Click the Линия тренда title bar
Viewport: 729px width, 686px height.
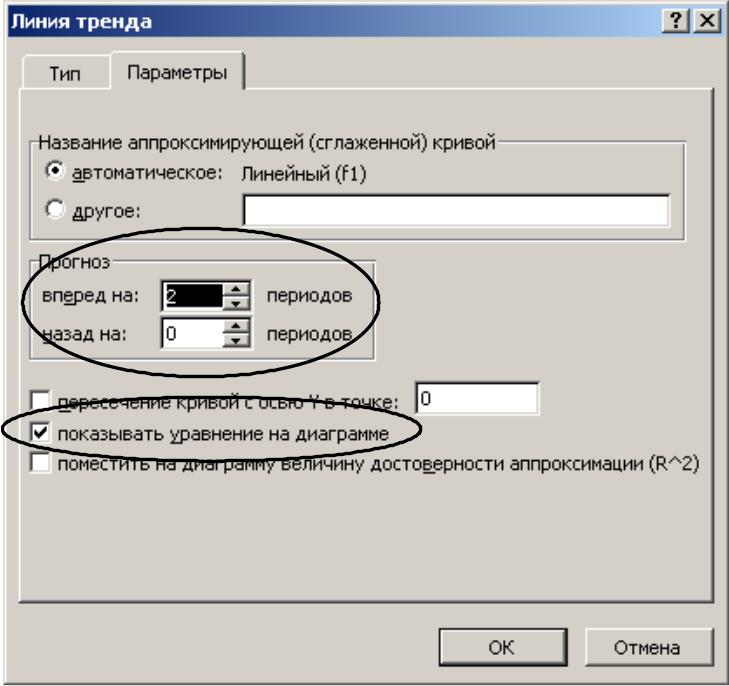335,21
